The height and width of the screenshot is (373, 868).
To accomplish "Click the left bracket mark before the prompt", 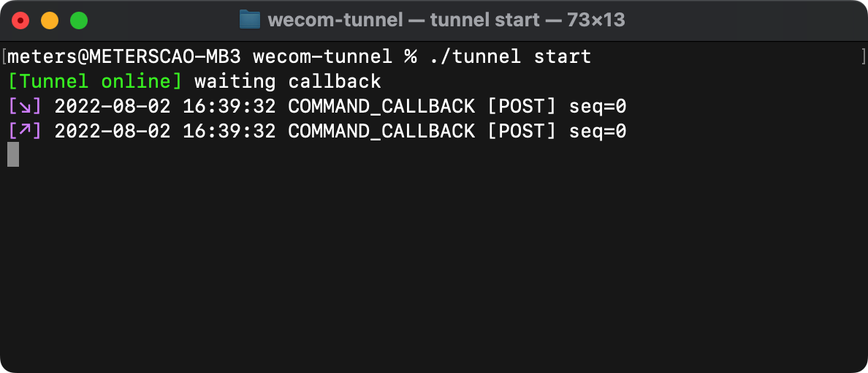I will (x=4, y=56).
